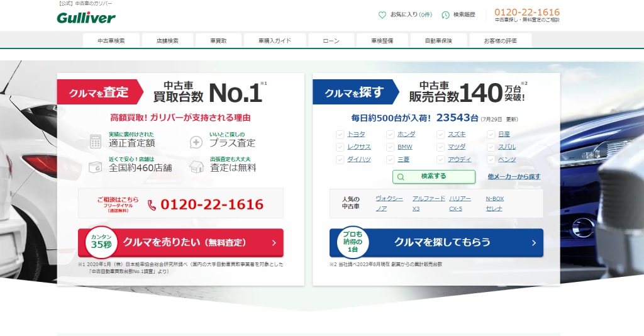Click the ノア popular car link
Image resolution: width=644 pixels, height=336 pixels.
[381, 209]
